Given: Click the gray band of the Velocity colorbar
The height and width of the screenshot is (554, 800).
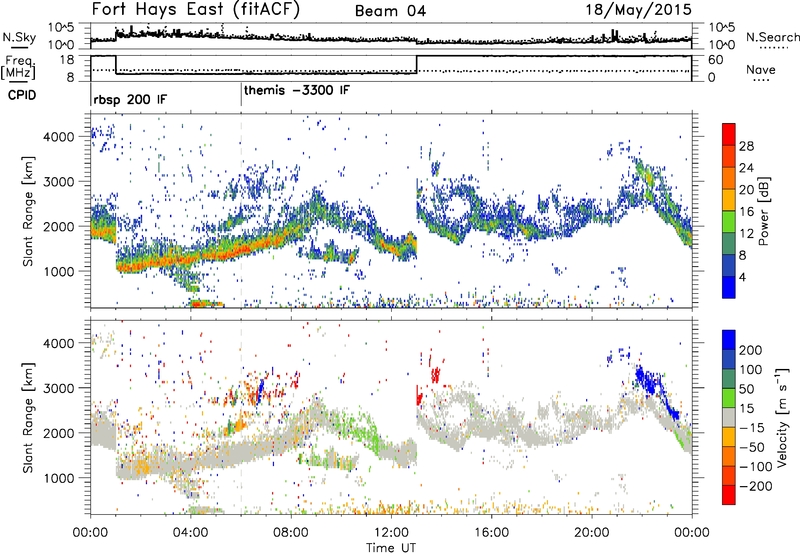Looking at the screenshot, I should click(729, 417).
